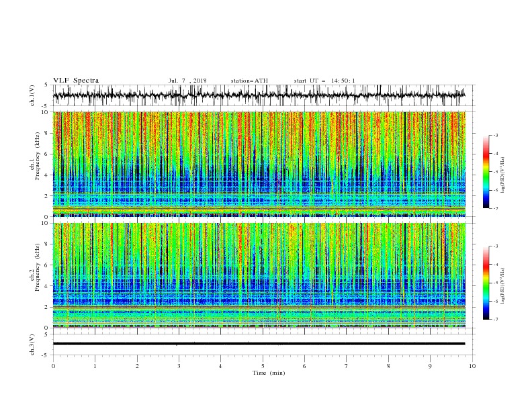The image size is (532, 411).
Task: Click the "3" tick on the time axis
Action: (179, 366)
